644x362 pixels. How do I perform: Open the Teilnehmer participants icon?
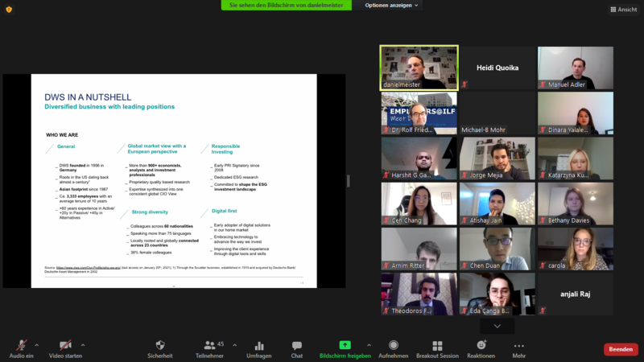(209, 345)
